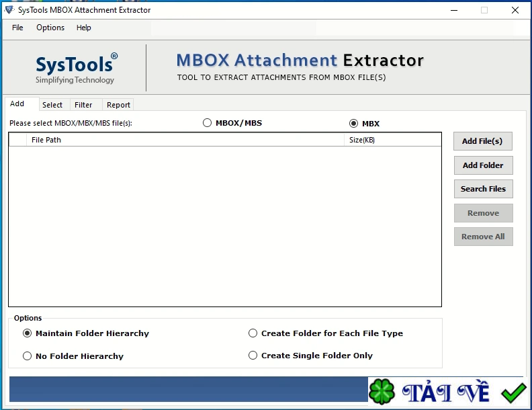This screenshot has height=410, width=532.
Task: Sort by the Size(KB) column header
Action: coord(362,140)
